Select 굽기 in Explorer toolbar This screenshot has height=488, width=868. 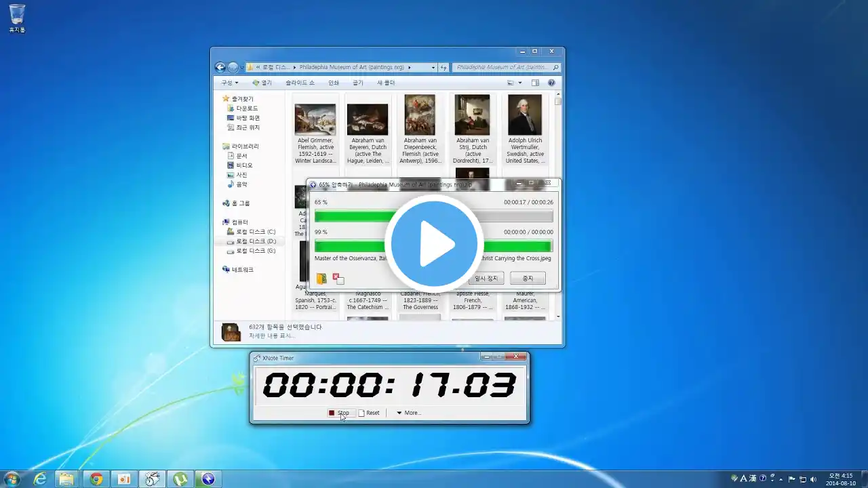pyautogui.click(x=358, y=83)
